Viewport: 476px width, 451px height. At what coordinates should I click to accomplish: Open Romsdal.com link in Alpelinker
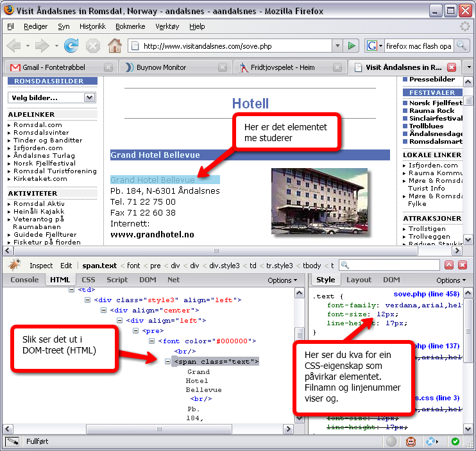pos(38,124)
